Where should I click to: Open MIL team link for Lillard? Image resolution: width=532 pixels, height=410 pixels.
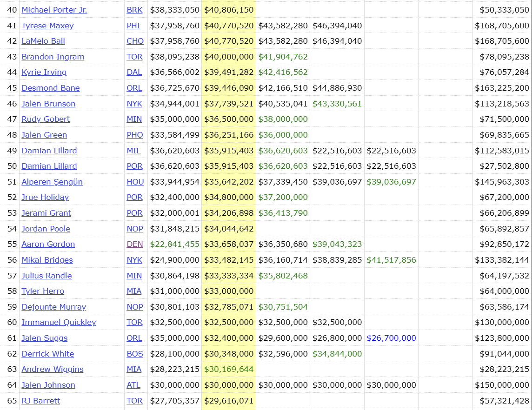(133, 151)
